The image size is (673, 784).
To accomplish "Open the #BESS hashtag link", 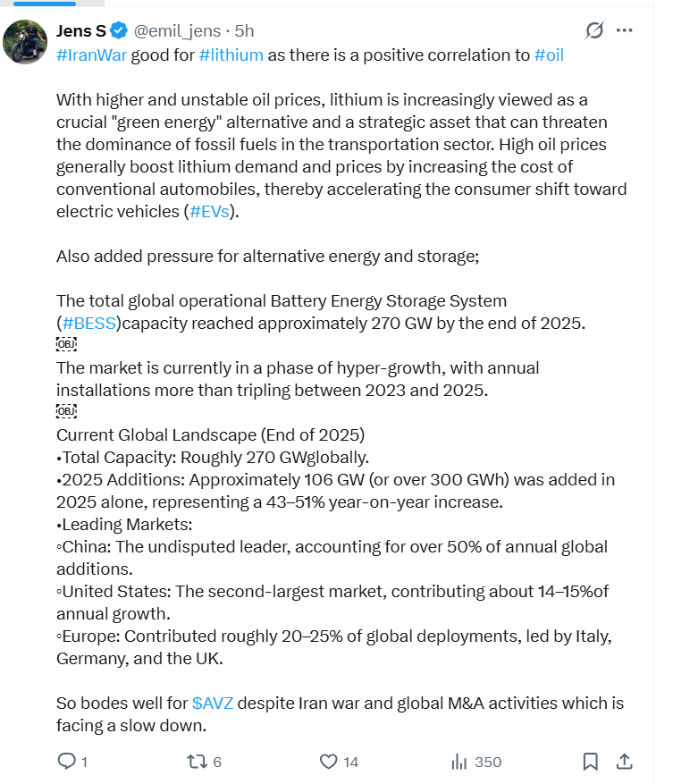I will coord(88,324).
